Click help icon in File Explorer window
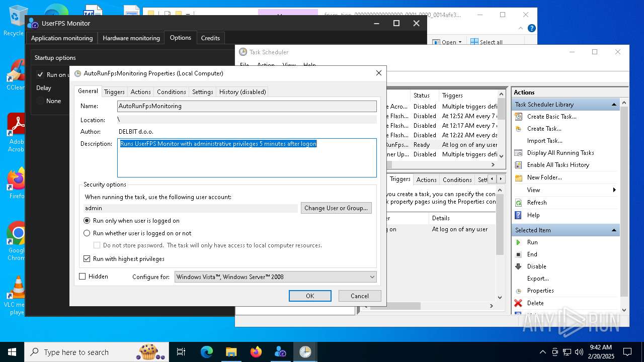Image resolution: width=644 pixels, height=362 pixels. tap(531, 29)
